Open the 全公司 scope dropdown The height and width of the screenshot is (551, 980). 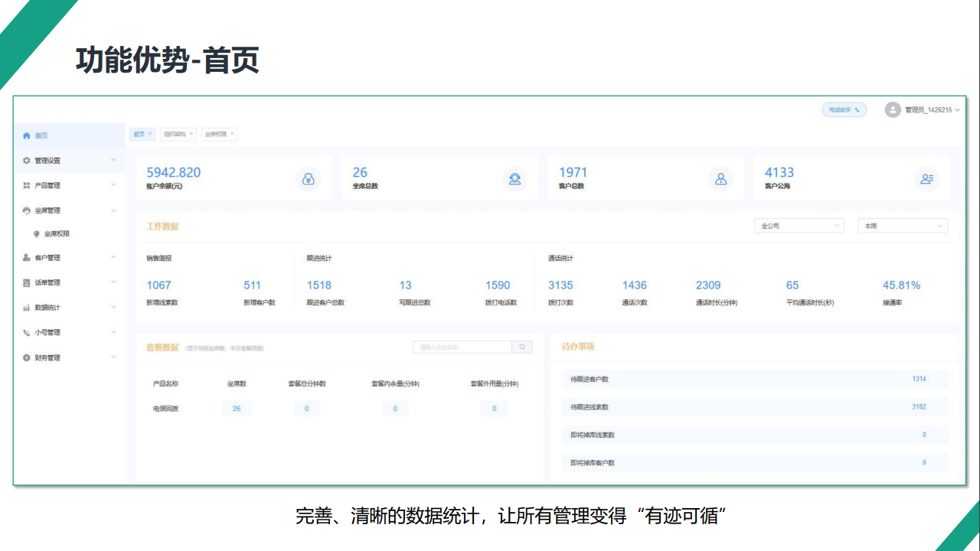point(799,226)
